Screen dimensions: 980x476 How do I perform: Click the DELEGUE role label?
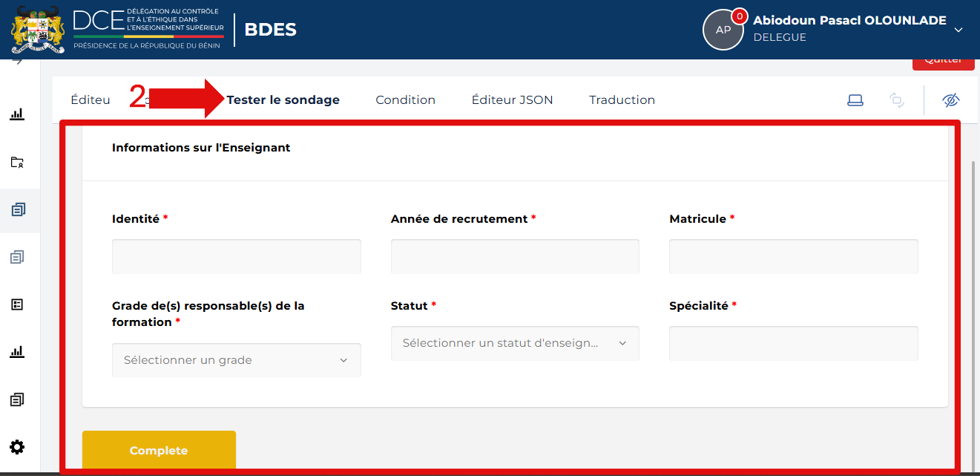tap(780, 38)
